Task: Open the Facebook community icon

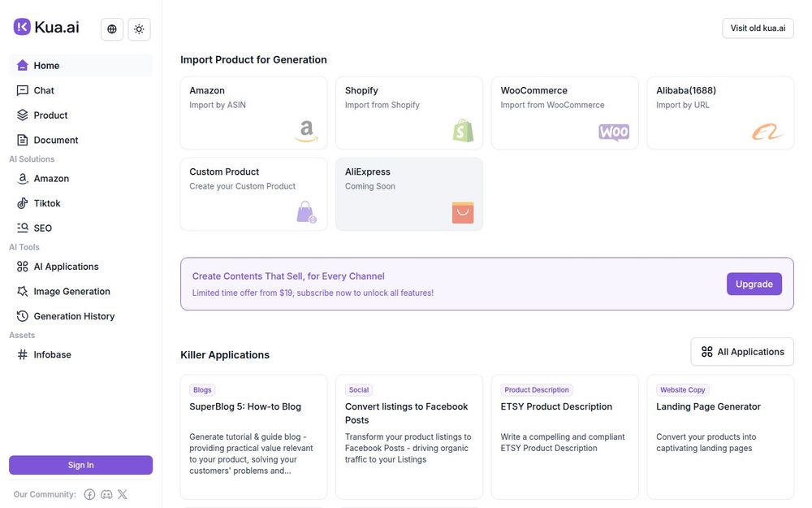Action: (x=89, y=494)
